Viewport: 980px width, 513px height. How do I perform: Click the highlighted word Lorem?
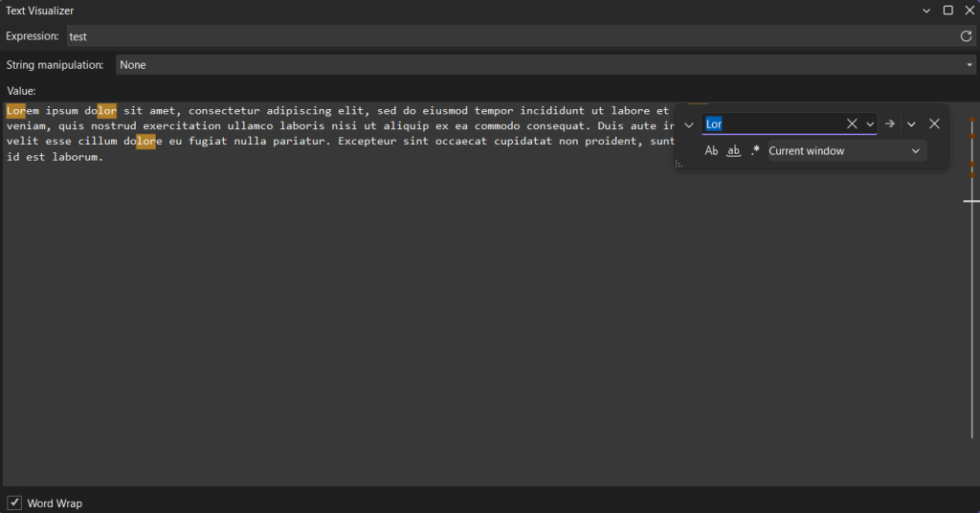pyautogui.click(x=23, y=111)
